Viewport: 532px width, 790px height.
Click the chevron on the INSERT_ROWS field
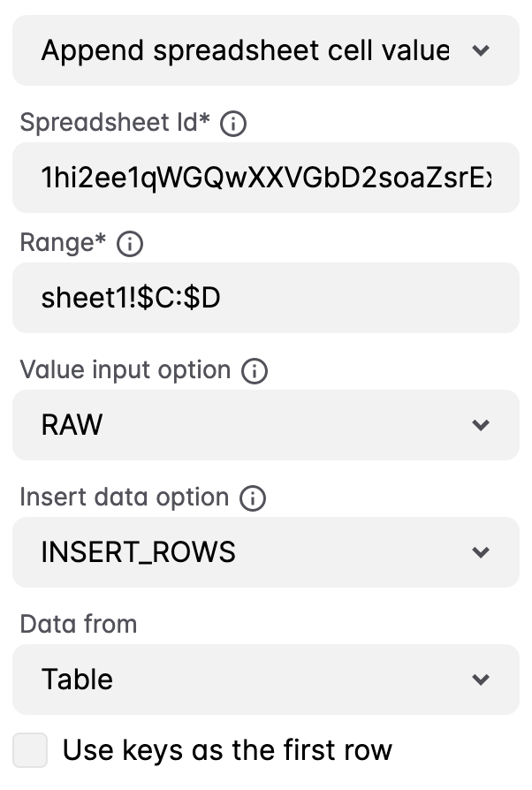coord(482,552)
